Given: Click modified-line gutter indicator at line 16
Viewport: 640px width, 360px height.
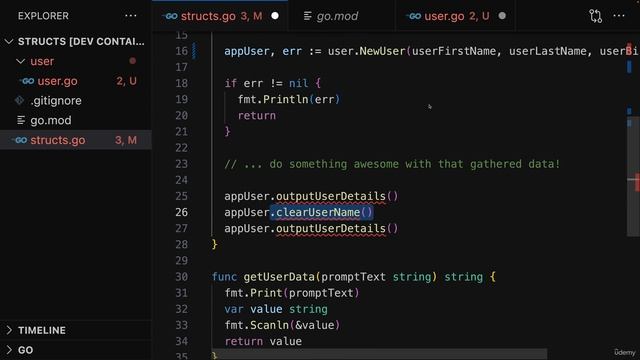Looking at the screenshot, I should click(194, 51).
